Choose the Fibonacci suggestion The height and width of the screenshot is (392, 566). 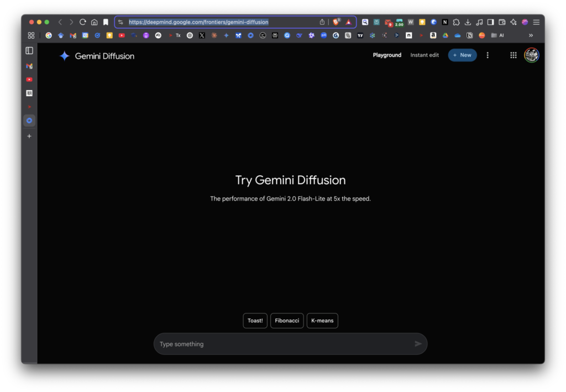click(287, 321)
